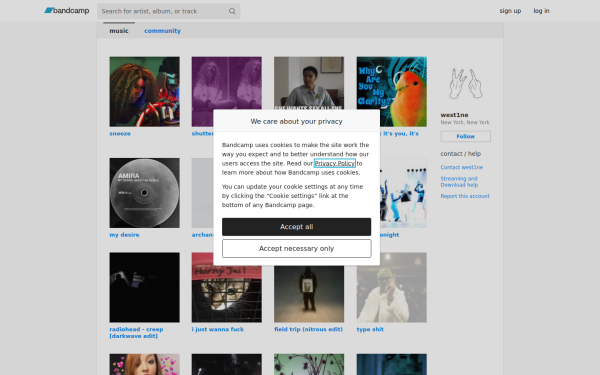The height and width of the screenshot is (375, 600).
Task: Switch to the community tab
Action: [x=162, y=31]
